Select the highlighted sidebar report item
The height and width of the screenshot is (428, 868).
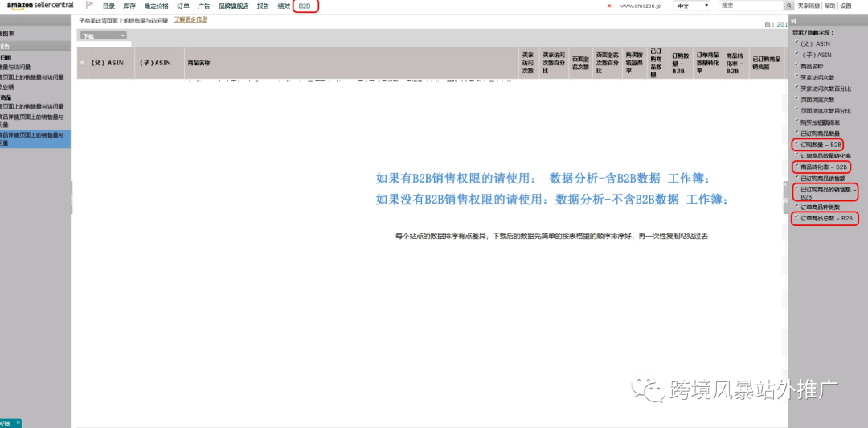[x=35, y=138]
